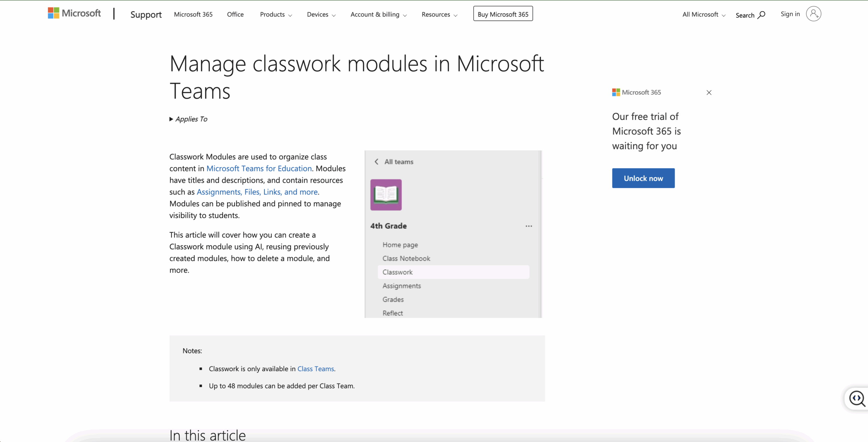Open the Products dropdown menu
This screenshot has width=868, height=442.
[276, 15]
